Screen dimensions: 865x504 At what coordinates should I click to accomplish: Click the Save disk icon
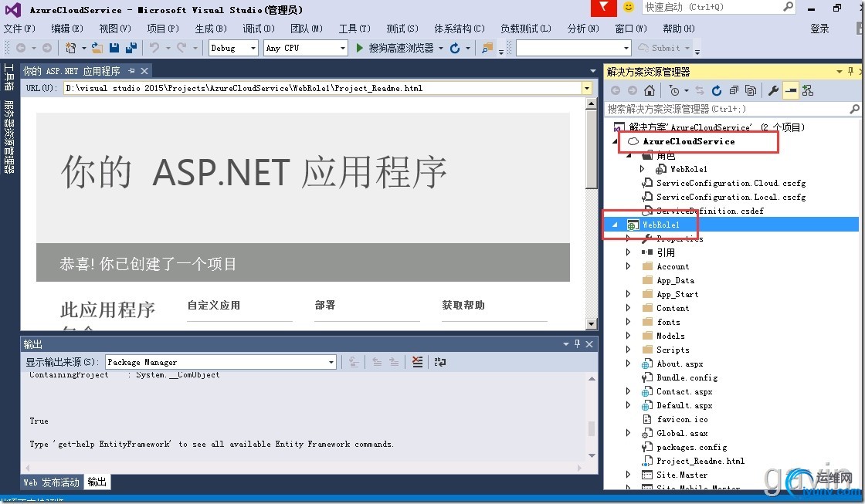tap(114, 48)
